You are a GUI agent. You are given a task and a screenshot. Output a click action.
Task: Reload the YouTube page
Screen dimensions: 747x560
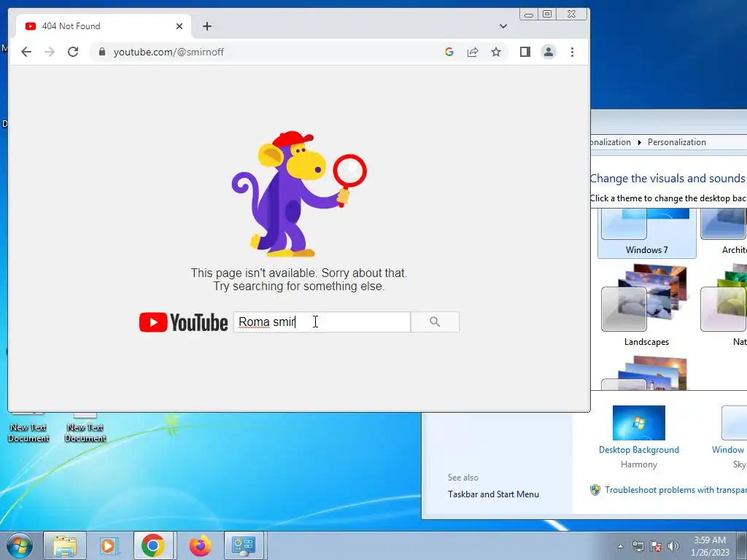tap(73, 52)
